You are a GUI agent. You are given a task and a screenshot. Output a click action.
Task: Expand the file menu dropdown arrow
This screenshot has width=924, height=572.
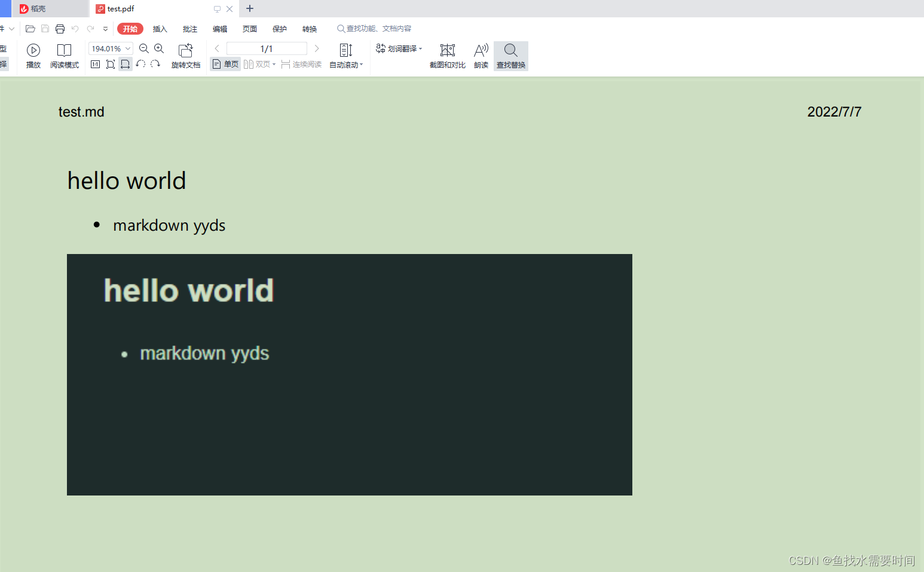coord(11,29)
